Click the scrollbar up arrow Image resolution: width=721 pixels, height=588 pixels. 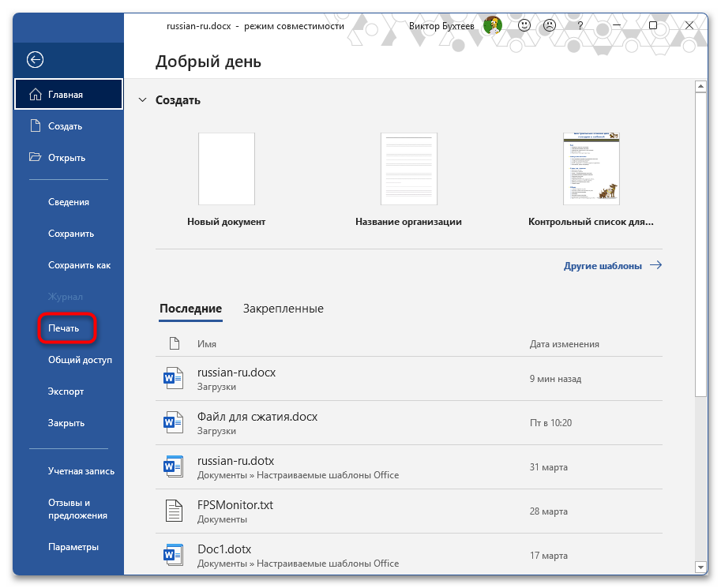[700, 86]
